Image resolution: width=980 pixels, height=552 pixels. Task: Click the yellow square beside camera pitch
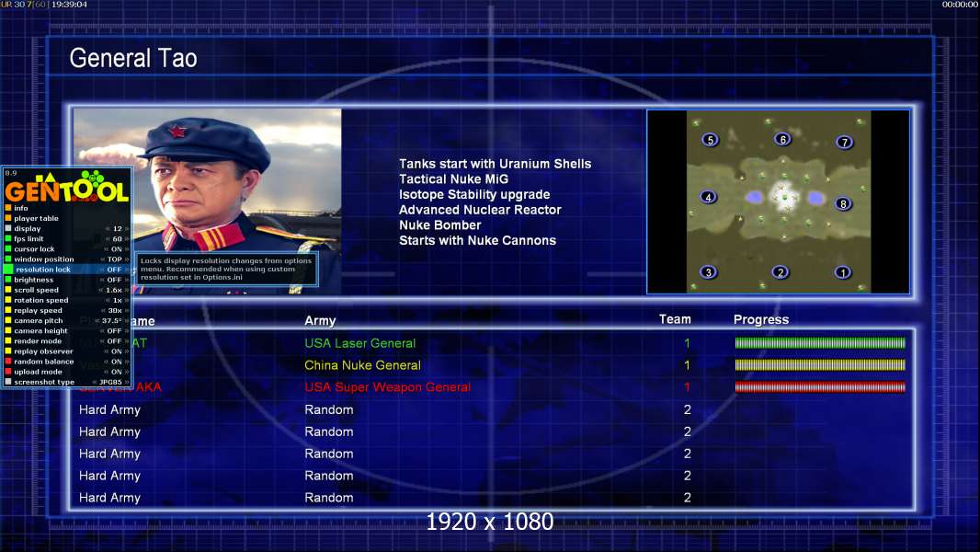click(8, 321)
